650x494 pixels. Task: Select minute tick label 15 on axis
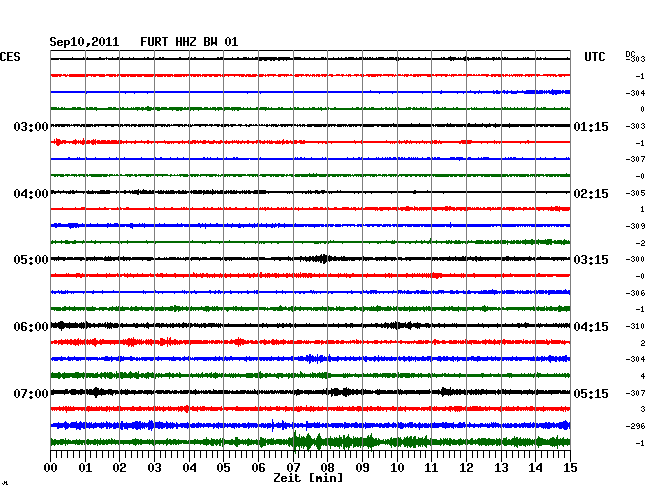click(570, 467)
